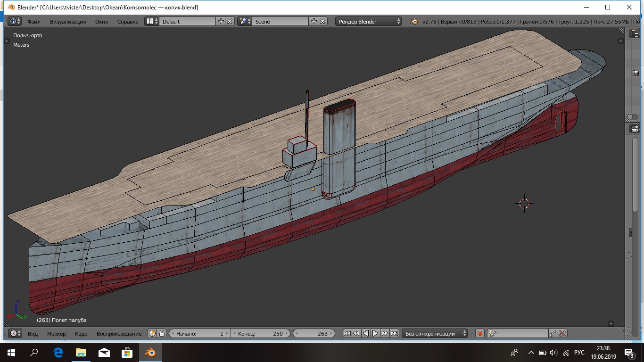
Task: Open the Info editor type selector
Action: [x=15, y=21]
